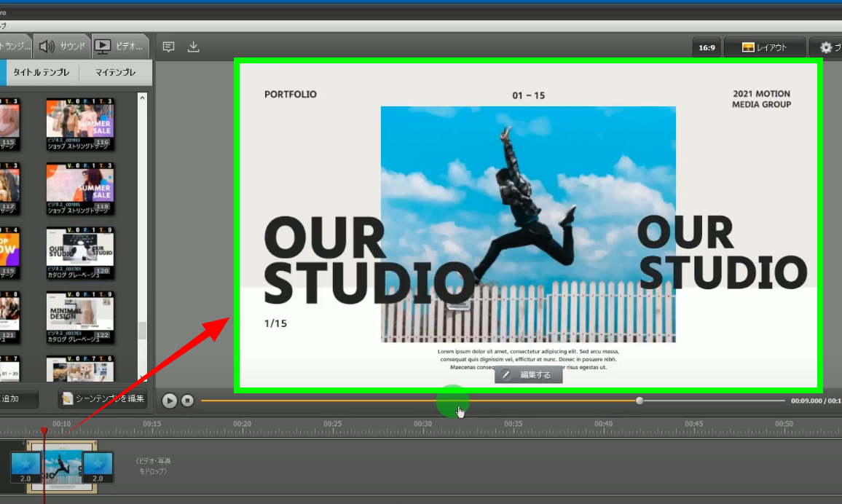
Task: Click the playback progress slider handle
Action: [x=640, y=401]
